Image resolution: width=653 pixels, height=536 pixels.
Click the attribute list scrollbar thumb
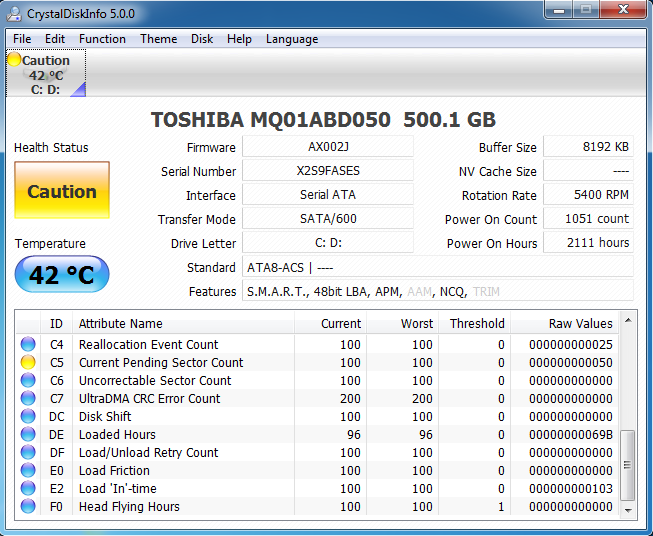pos(628,465)
